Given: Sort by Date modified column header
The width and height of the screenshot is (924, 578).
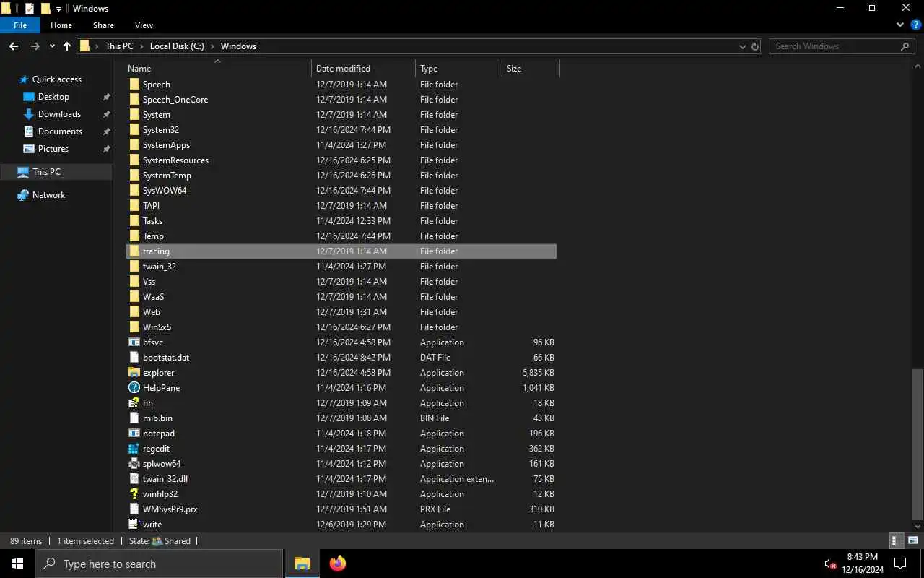Looking at the screenshot, I should tap(364, 69).
